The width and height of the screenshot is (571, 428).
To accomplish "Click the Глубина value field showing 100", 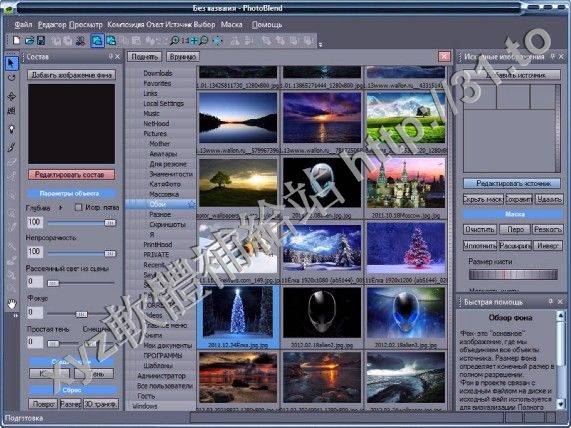I will [x=35, y=222].
